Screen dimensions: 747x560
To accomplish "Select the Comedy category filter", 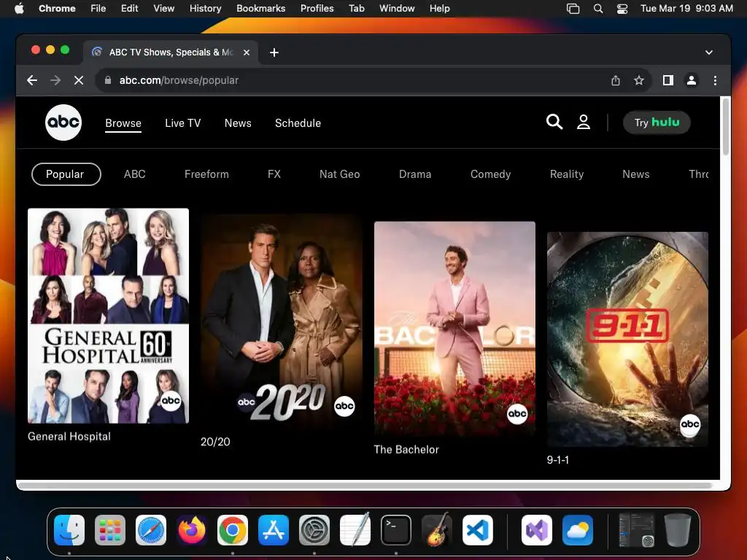I will [x=490, y=174].
